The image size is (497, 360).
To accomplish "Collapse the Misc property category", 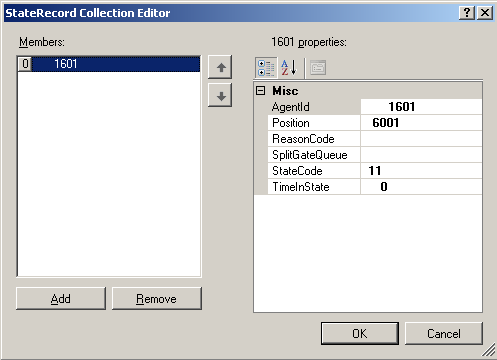I will [x=260, y=90].
